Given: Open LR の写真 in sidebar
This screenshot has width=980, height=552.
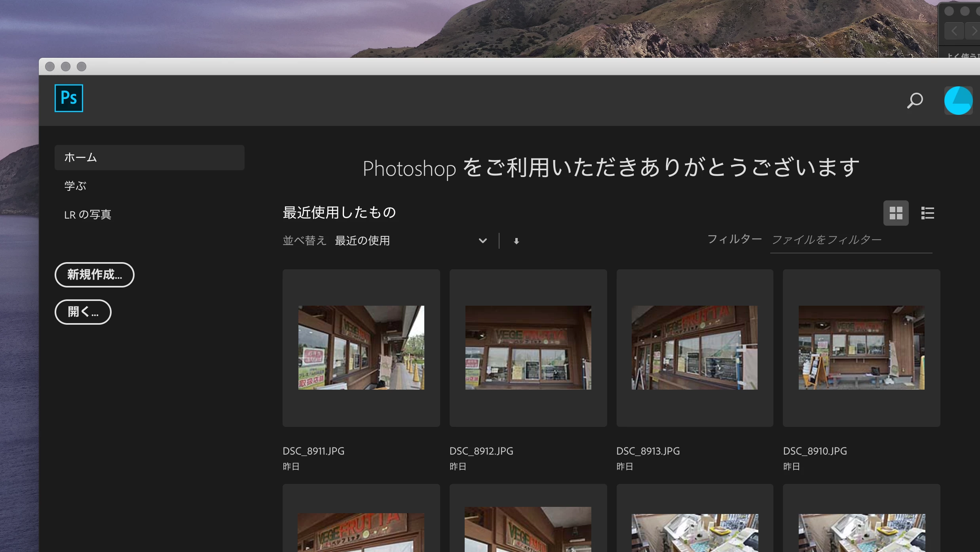Looking at the screenshot, I should click(87, 215).
